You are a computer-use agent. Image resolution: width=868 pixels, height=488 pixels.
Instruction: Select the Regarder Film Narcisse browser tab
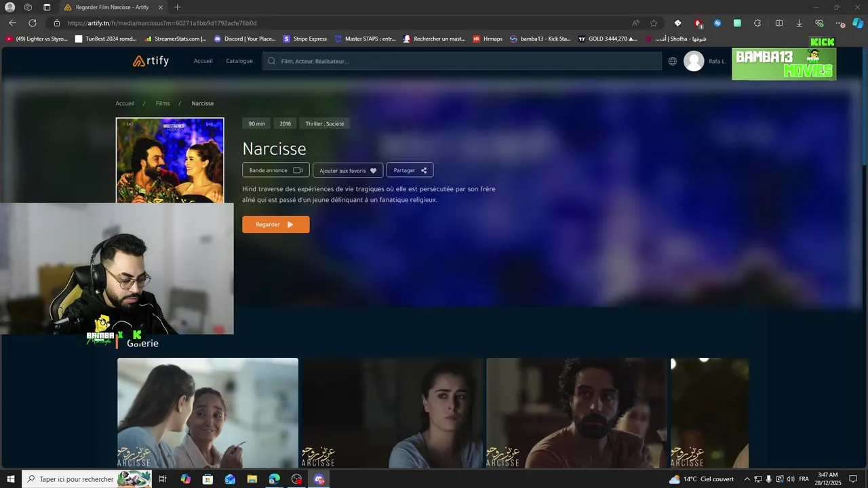pyautogui.click(x=112, y=7)
